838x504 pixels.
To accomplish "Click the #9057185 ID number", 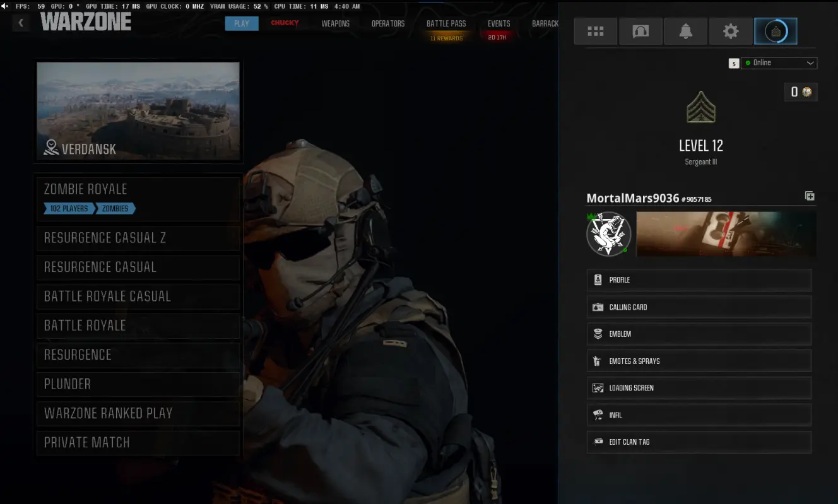I will 697,199.
